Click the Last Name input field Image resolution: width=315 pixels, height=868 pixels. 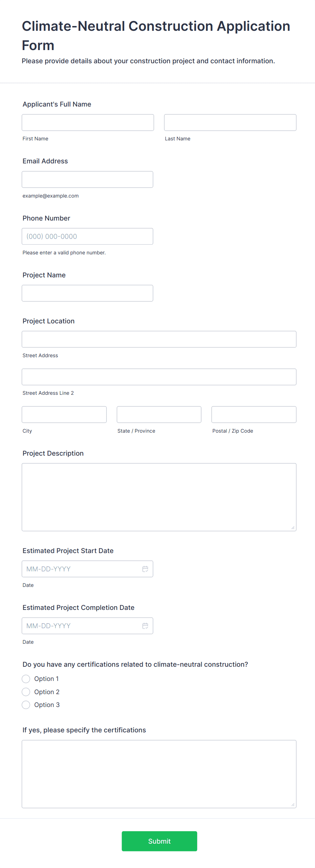[230, 122]
